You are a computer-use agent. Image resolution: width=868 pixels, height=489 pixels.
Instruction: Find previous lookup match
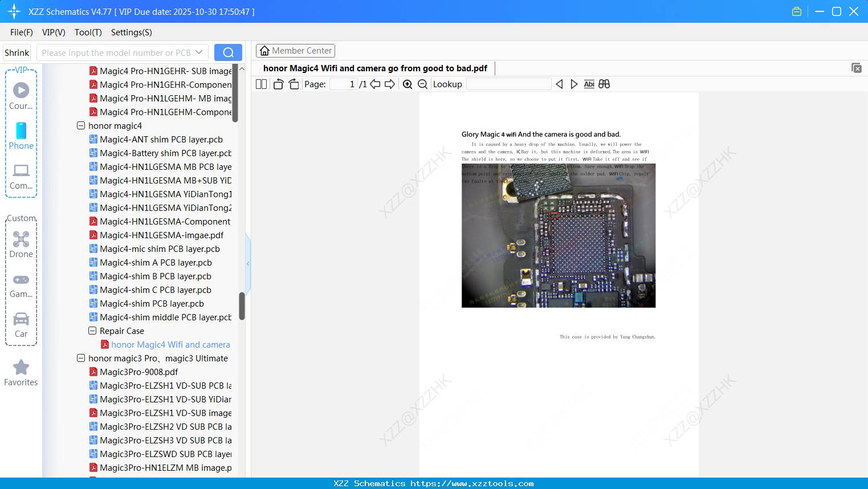coord(559,84)
